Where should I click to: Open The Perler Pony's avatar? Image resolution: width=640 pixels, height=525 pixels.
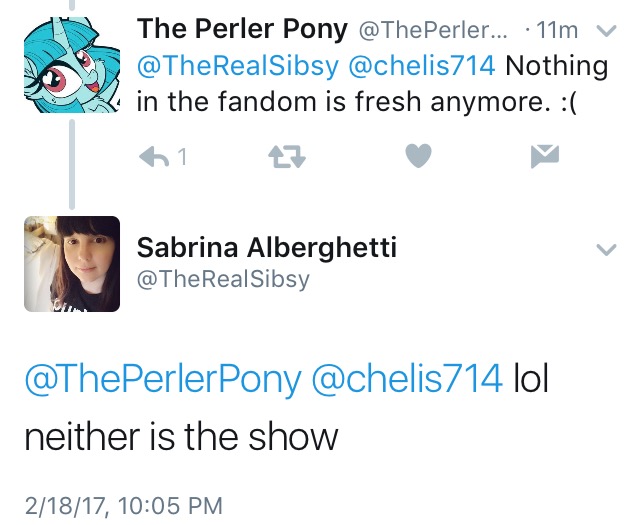[67, 62]
